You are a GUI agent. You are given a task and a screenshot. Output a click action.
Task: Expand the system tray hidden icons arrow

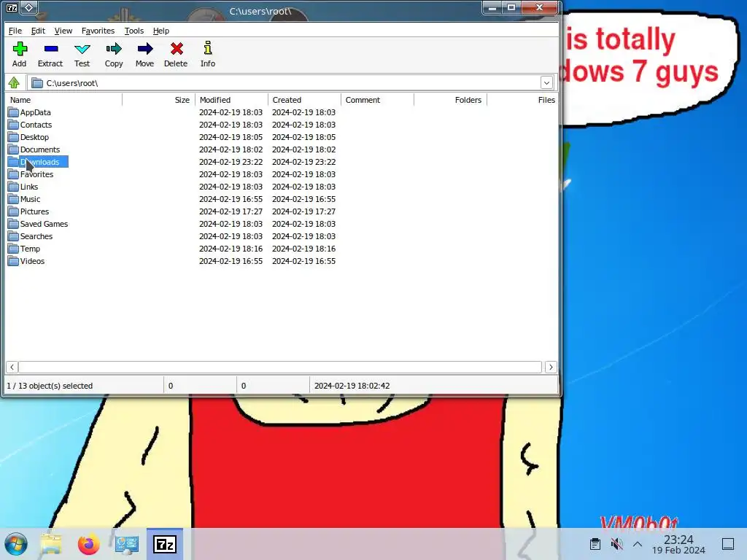(638, 544)
